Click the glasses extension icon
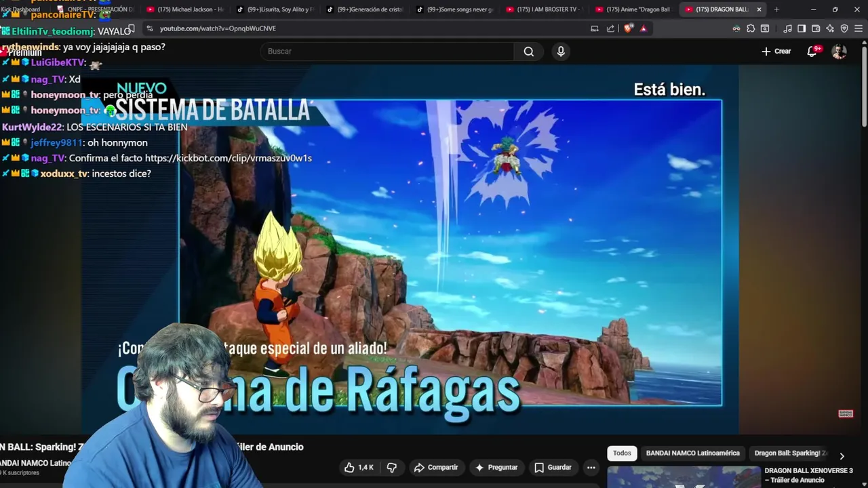The image size is (868, 488). (x=736, y=28)
